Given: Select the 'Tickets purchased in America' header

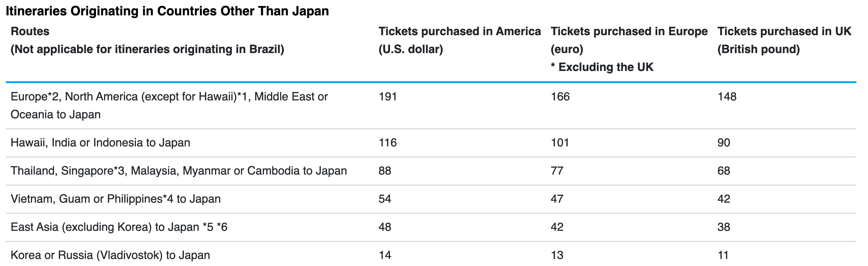Looking at the screenshot, I should 459,31.
